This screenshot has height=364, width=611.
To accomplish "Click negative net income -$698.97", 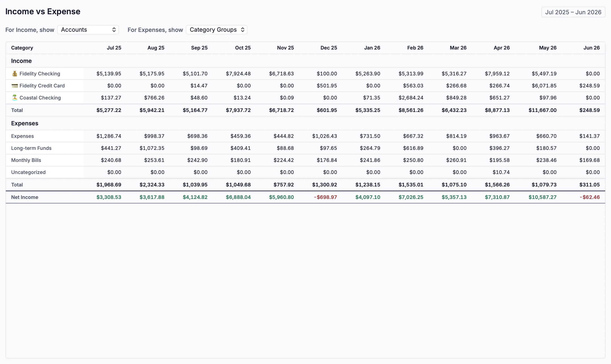I will point(325,197).
